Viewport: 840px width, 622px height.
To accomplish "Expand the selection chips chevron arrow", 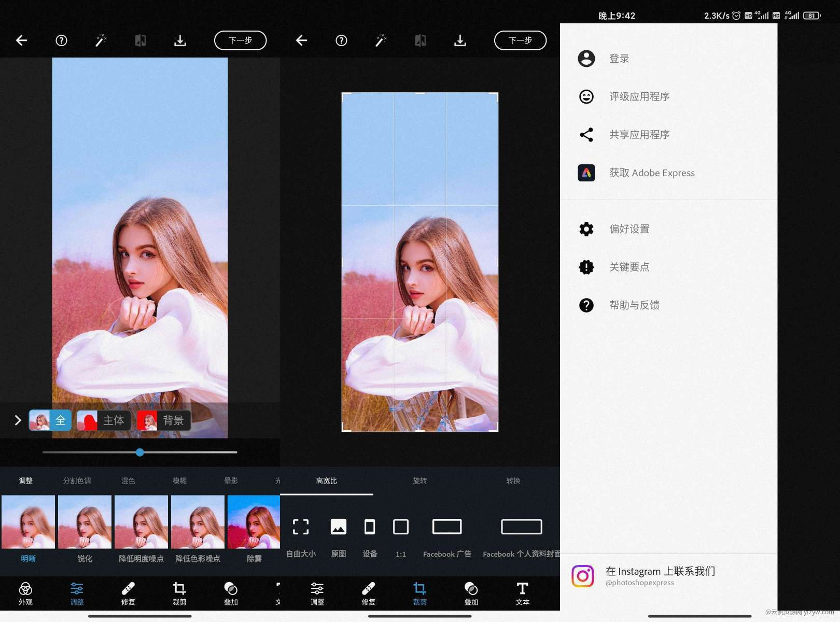I will click(18, 420).
